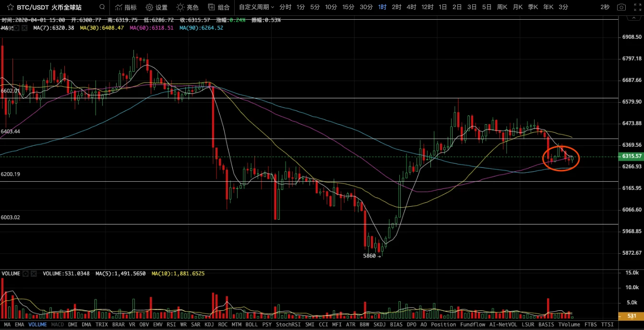Select the RSI indicator at bottom
Viewport: 644px width, 330px height.
(171, 325)
